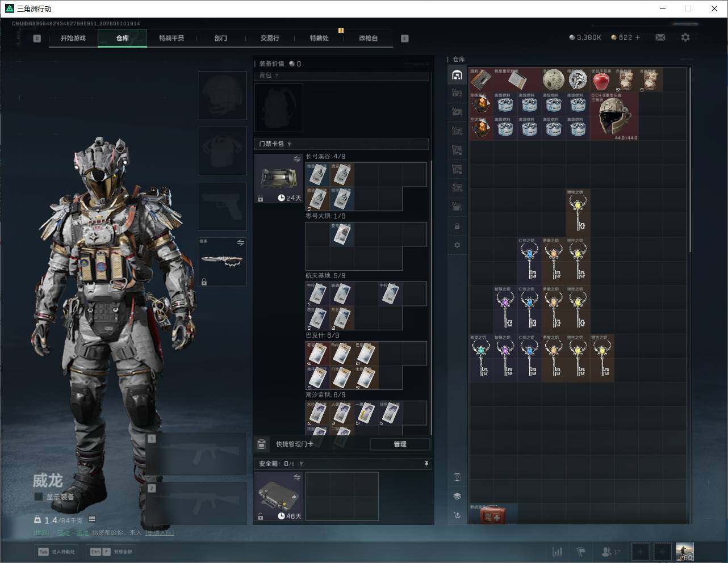
Task: Click the quick keycard management icon
Action: [x=262, y=444]
